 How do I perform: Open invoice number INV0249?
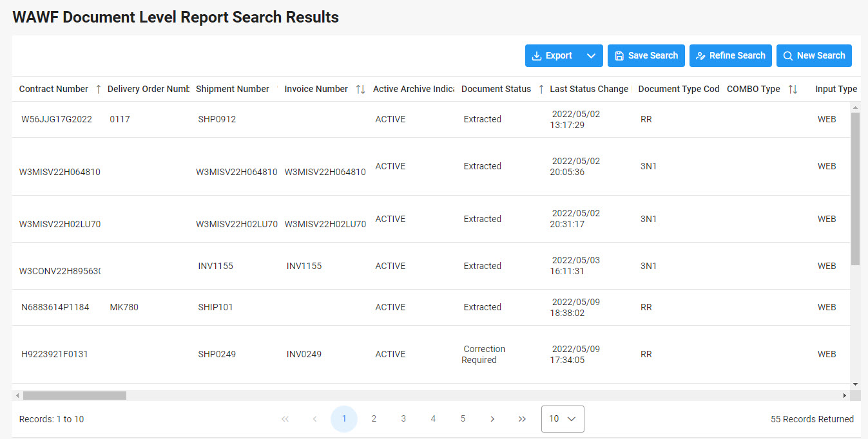pyautogui.click(x=304, y=354)
